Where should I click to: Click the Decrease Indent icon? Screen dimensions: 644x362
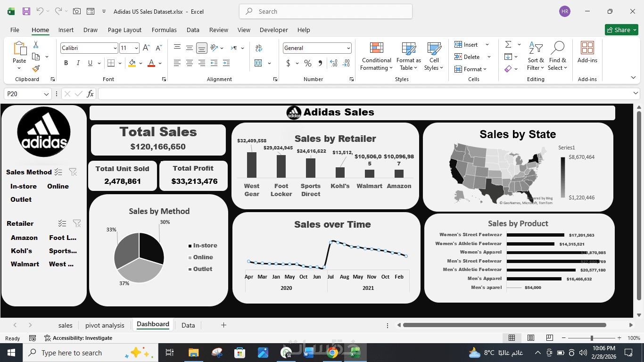(214, 63)
